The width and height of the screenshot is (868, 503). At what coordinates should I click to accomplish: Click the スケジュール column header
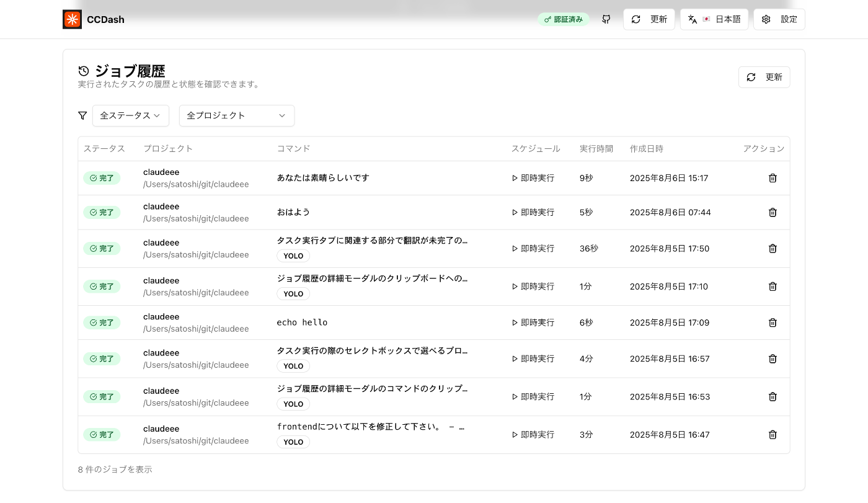[x=536, y=149]
